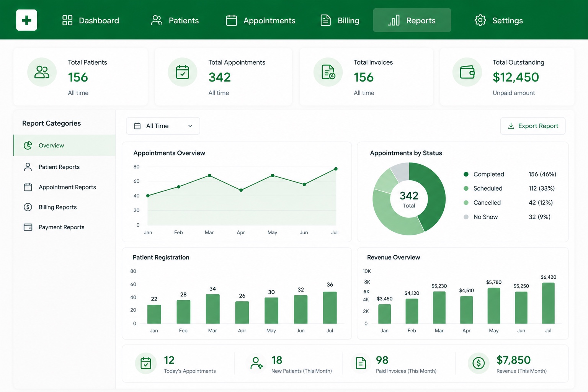Click the calendar icon in All Time filter

137,126
